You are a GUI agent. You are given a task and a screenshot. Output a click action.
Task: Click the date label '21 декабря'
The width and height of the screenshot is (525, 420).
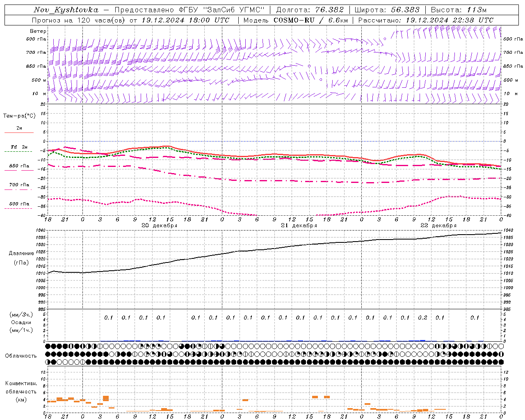[x=299, y=226]
